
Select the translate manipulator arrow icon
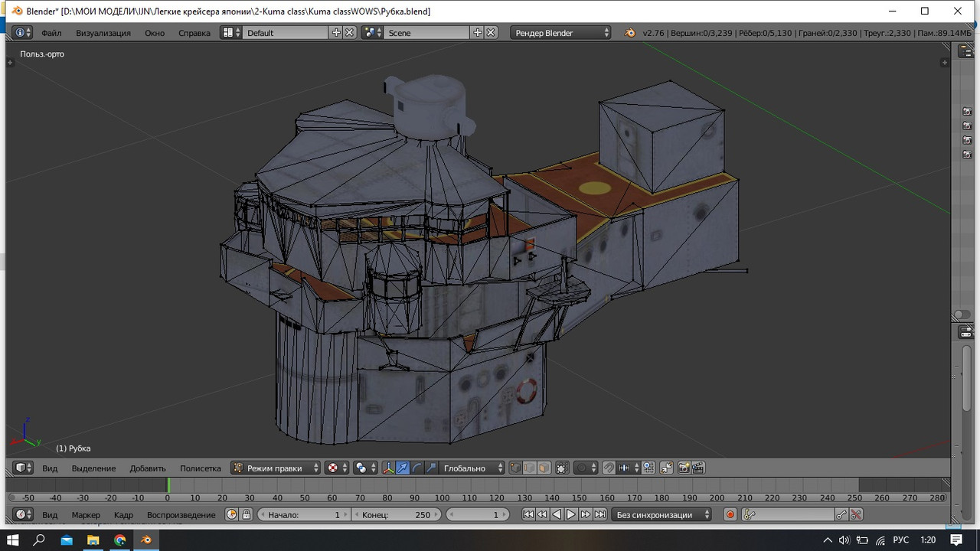pyautogui.click(x=403, y=468)
